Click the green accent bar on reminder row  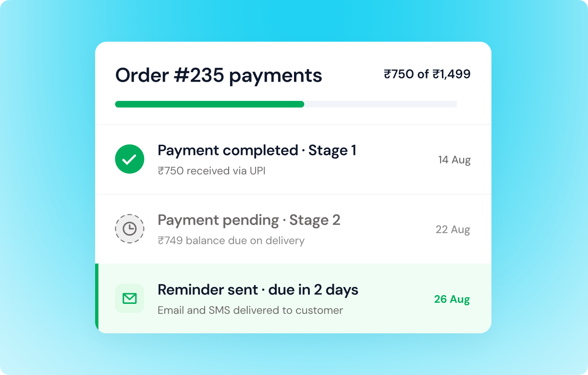pos(97,298)
